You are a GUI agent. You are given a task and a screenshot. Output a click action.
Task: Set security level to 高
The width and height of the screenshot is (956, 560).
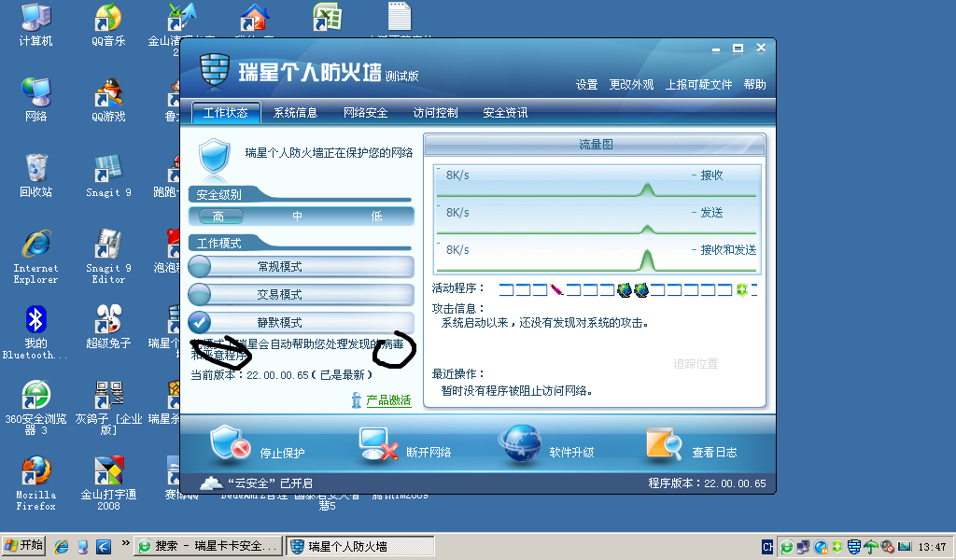(x=218, y=217)
